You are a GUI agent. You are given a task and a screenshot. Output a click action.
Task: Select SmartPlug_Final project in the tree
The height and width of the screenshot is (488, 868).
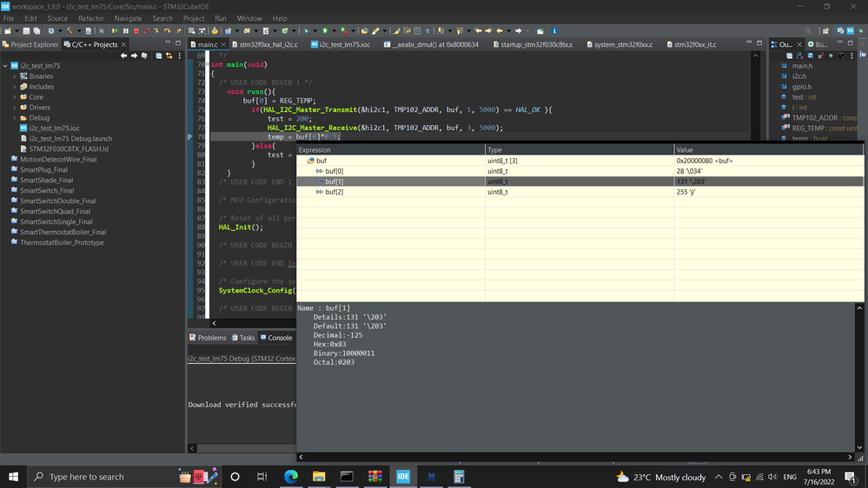point(43,170)
